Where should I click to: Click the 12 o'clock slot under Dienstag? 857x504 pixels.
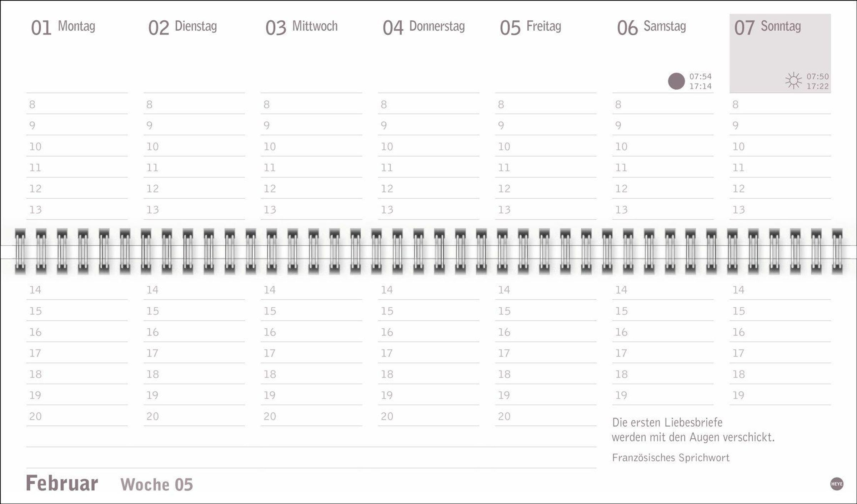(194, 189)
